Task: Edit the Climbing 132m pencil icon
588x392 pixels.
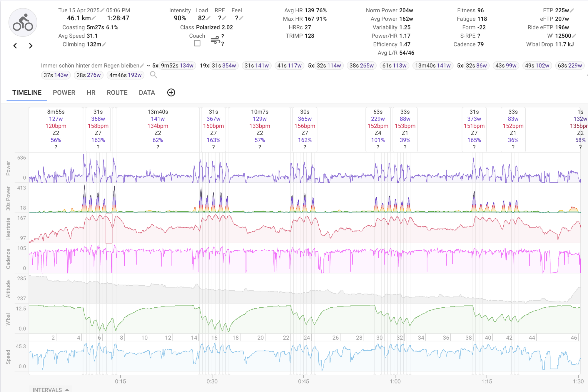Action: tap(104, 44)
